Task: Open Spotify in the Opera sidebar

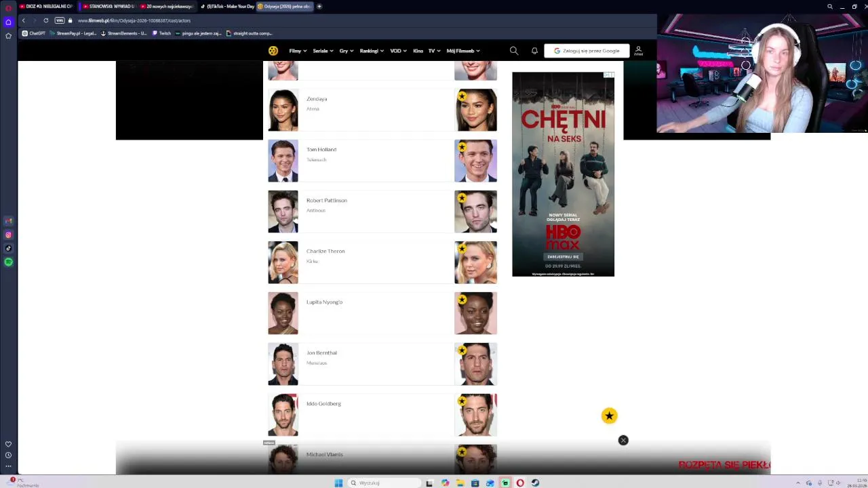Action: [8, 262]
